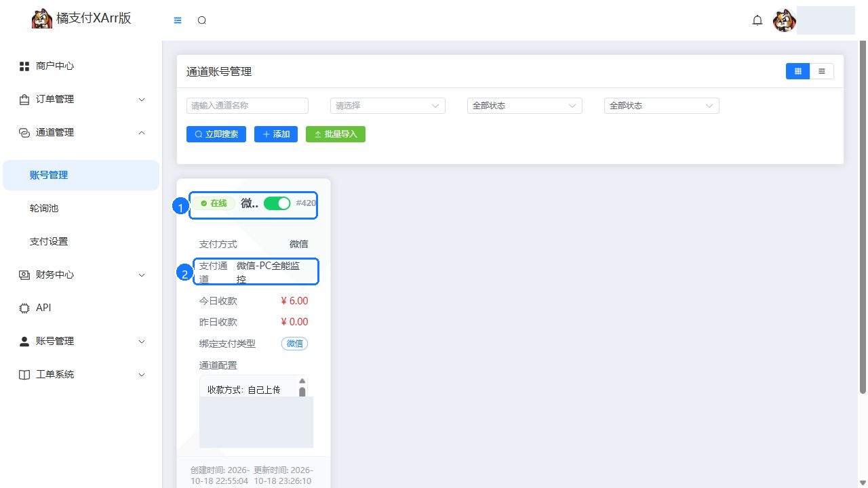The width and height of the screenshot is (868, 488).
Task: Click the 立即搜索 button
Action: tap(216, 134)
